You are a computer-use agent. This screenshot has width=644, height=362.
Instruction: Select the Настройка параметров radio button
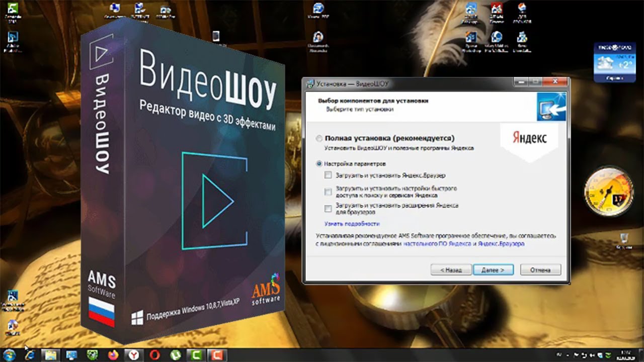coord(319,163)
